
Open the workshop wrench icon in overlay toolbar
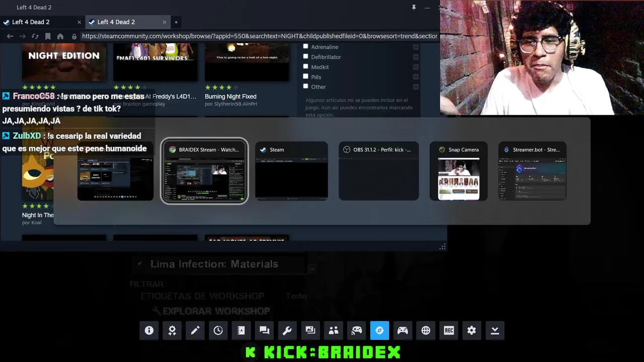pyautogui.click(x=287, y=330)
